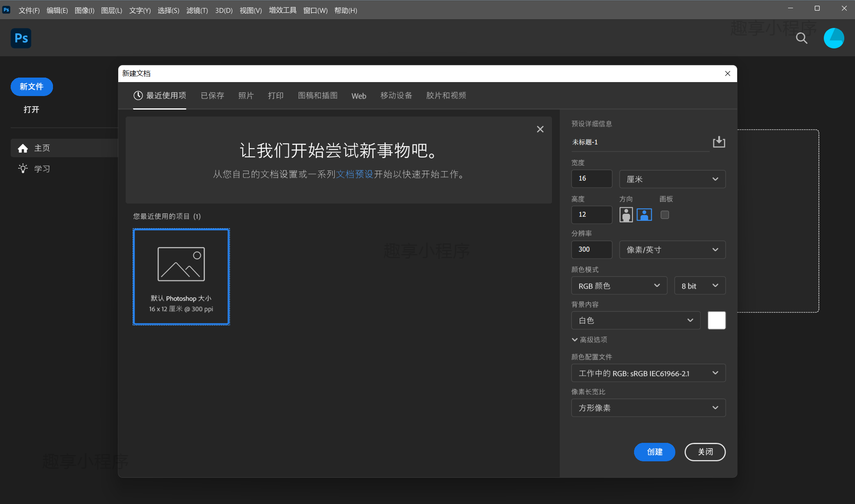Switch to the 图稿和插图 tab
The width and height of the screenshot is (855, 504).
click(317, 96)
